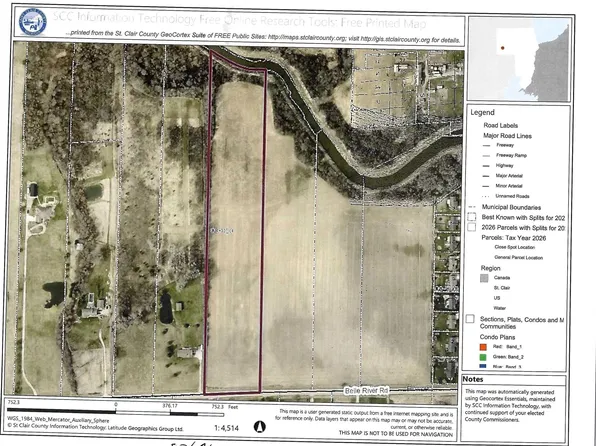Click the Close Spot Location legend entry

click(x=515, y=247)
